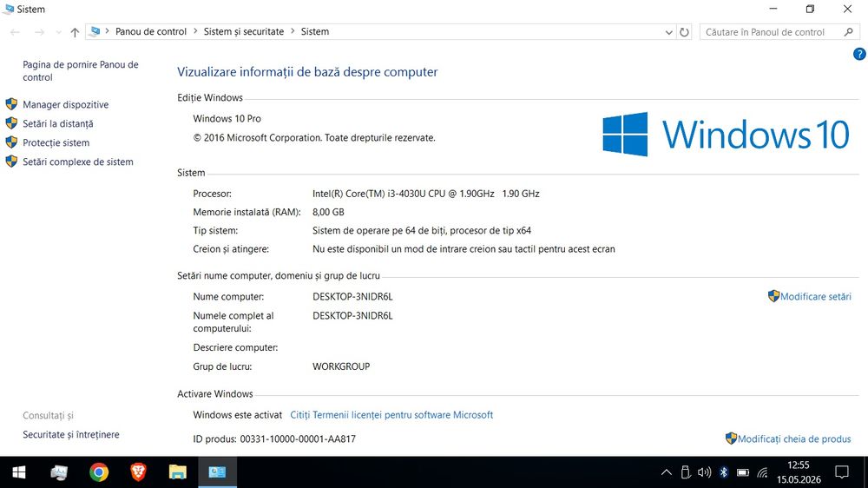Screen dimensions: 868x488
Task: Click Sistem breadcrumb in address bar
Action: [314, 31]
